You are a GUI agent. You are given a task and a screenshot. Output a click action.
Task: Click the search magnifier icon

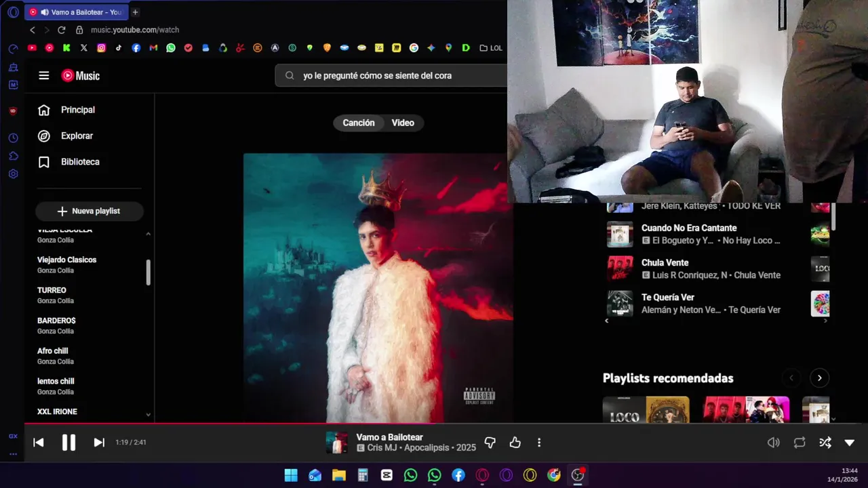pos(290,76)
